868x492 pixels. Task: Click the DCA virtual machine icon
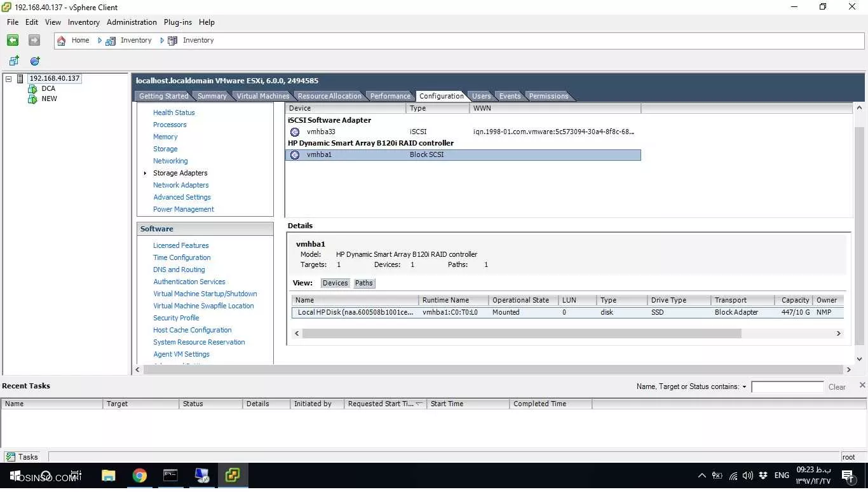pyautogui.click(x=32, y=89)
